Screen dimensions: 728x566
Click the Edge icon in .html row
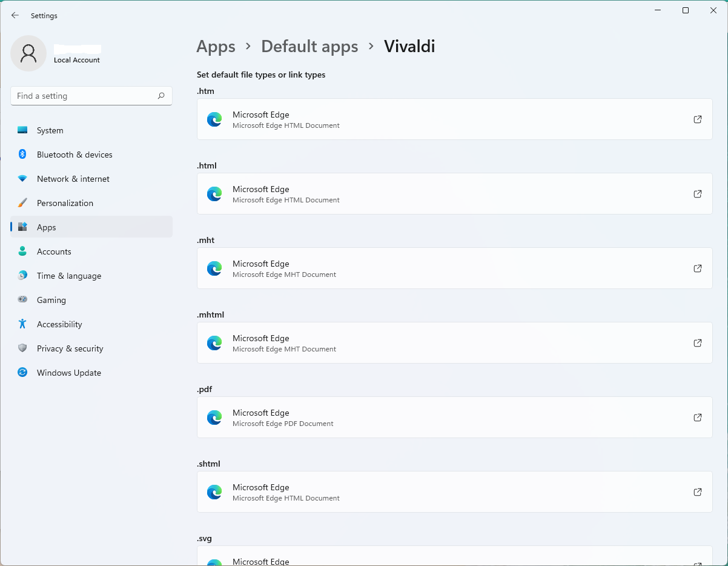tap(214, 194)
